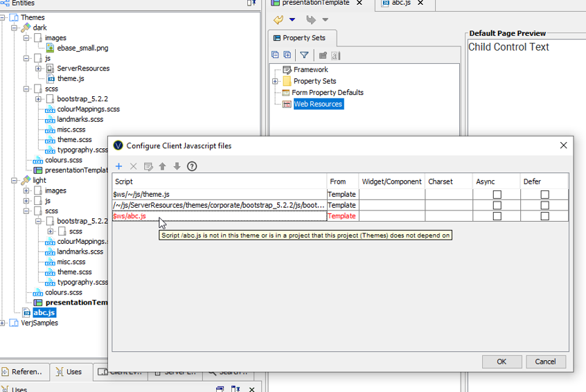The width and height of the screenshot is (586, 392).
Task: Enable Defer for the $ws/abc.js script
Action: 544,216
